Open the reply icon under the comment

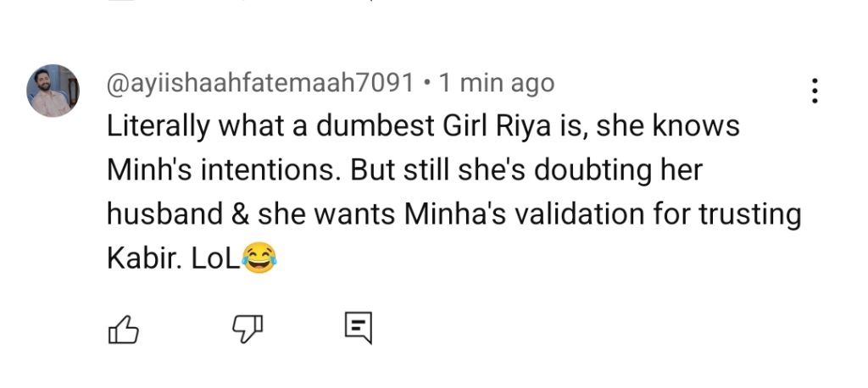point(358,329)
